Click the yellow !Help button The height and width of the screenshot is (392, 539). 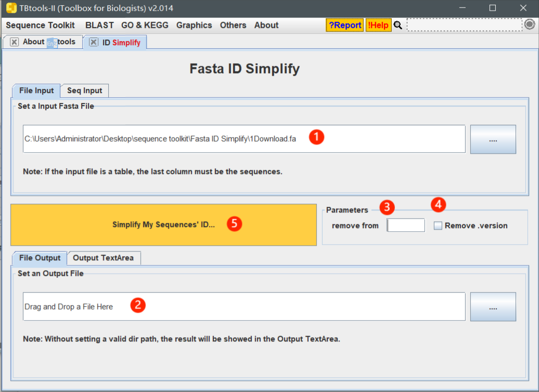378,25
